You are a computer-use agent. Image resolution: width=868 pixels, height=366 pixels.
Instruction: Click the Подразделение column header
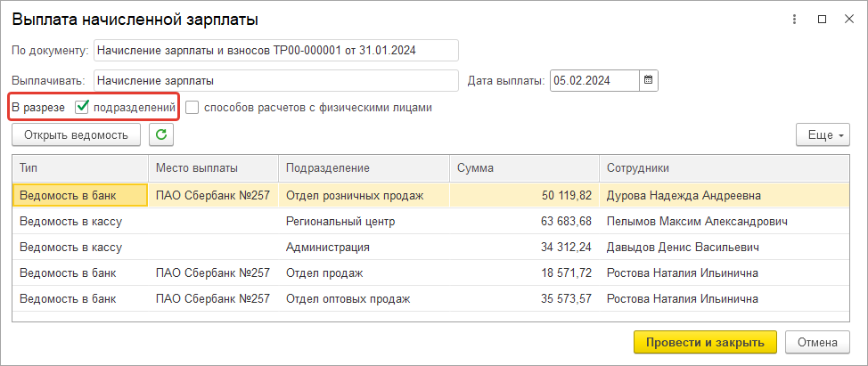click(x=364, y=167)
